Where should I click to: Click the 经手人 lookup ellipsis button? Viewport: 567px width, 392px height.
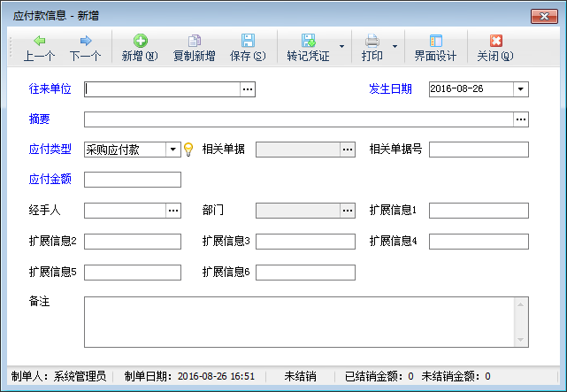[x=173, y=211]
